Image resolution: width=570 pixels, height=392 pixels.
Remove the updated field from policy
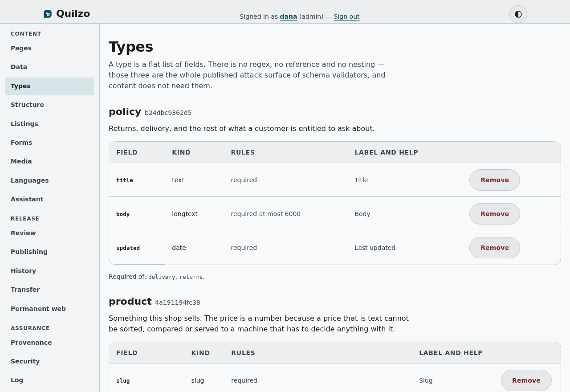pyautogui.click(x=494, y=248)
